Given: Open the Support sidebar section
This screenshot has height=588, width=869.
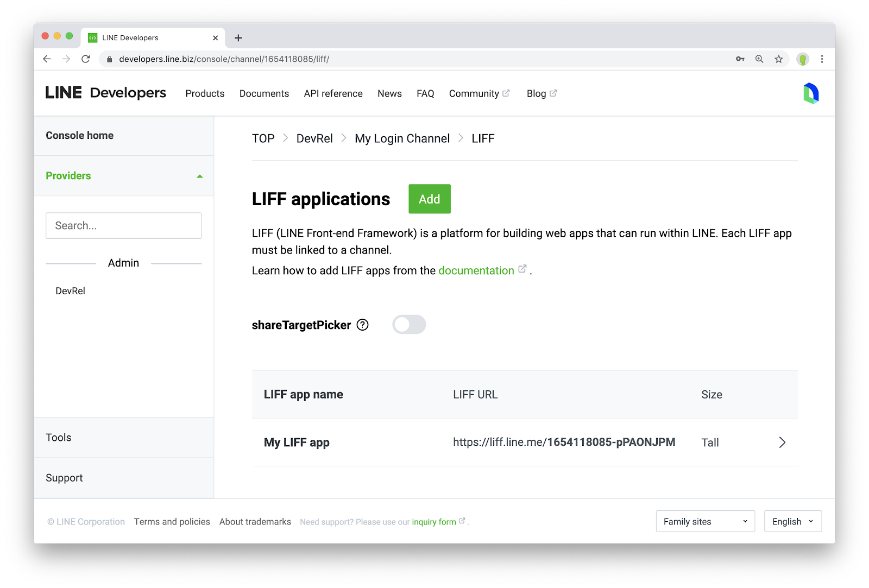Looking at the screenshot, I should [64, 478].
